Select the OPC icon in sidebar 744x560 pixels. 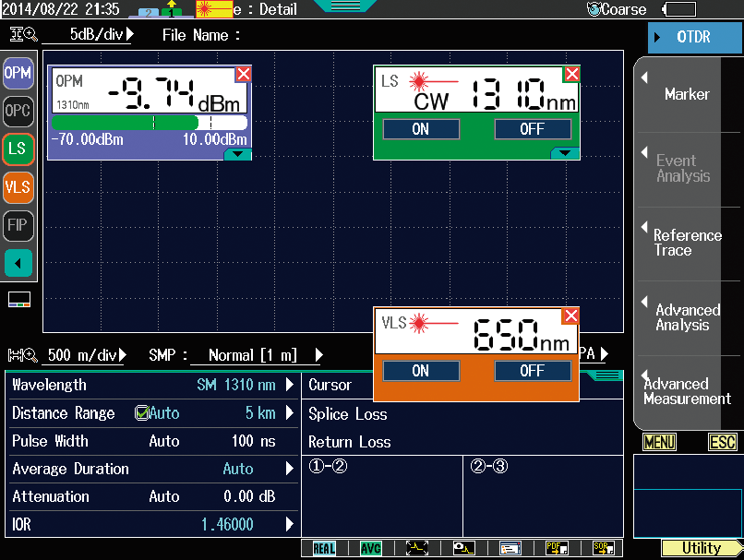(x=18, y=111)
